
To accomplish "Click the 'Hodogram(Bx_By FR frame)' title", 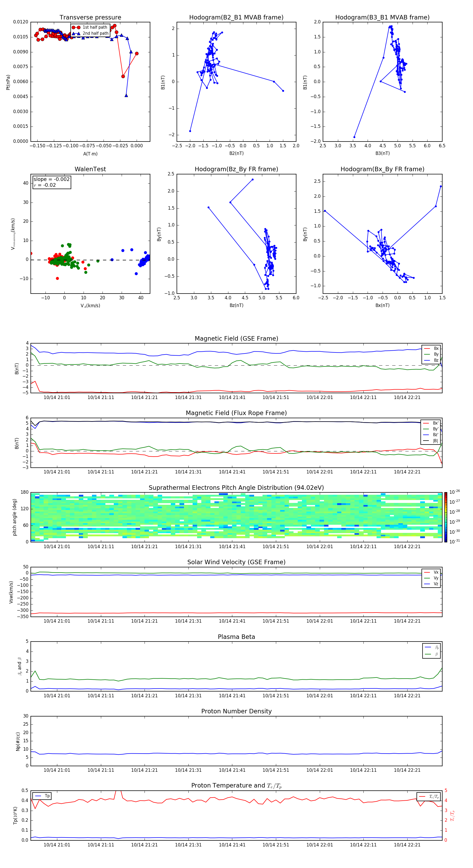I will pos(382,169).
